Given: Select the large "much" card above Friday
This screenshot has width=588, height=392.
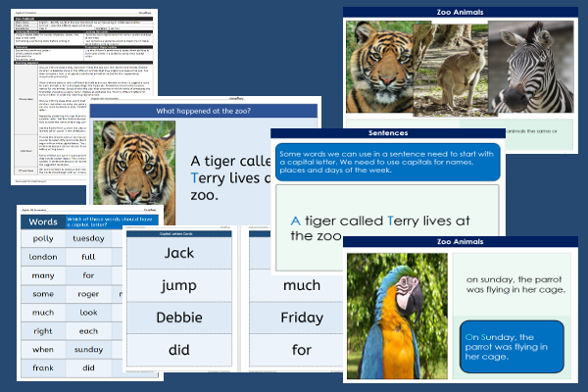Looking at the screenshot, I should tap(296, 285).
